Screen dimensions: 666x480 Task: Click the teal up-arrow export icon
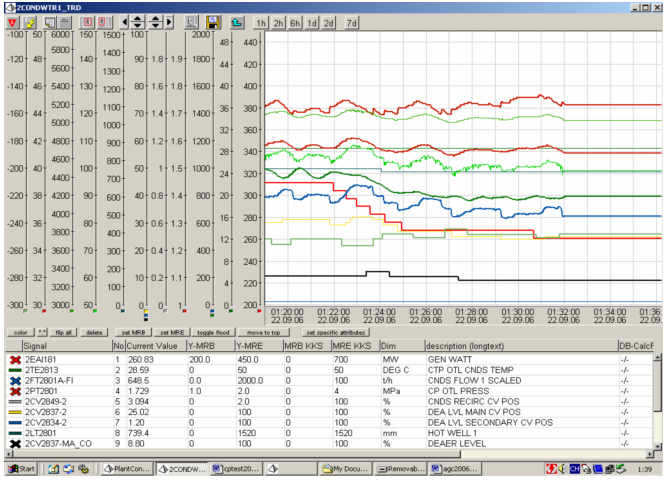[x=237, y=21]
